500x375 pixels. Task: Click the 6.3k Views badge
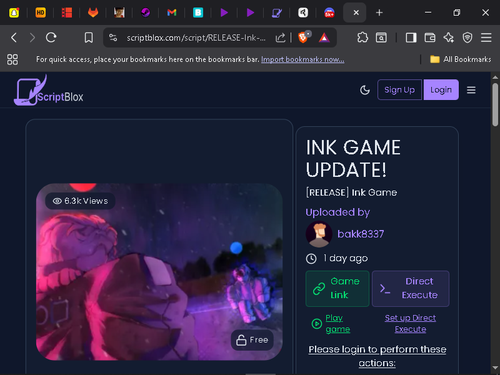tap(80, 201)
